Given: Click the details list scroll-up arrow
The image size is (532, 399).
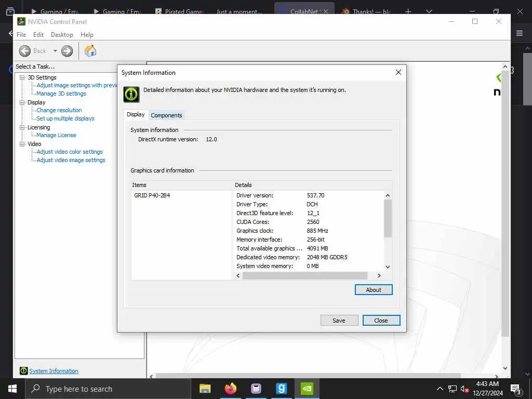Looking at the screenshot, I should [x=388, y=195].
